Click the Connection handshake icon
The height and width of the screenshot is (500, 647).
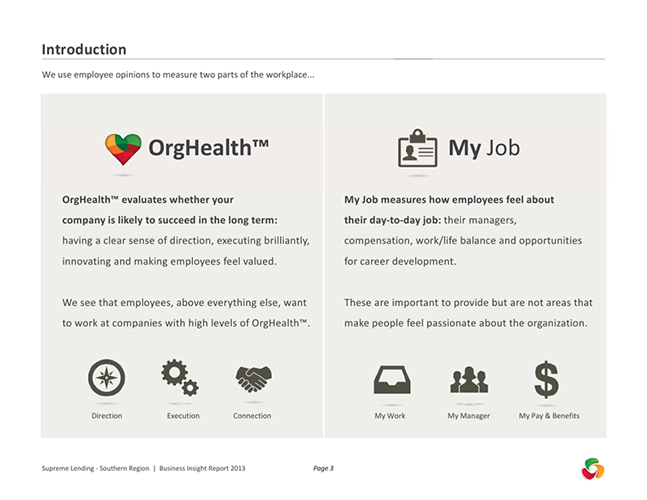click(x=253, y=378)
